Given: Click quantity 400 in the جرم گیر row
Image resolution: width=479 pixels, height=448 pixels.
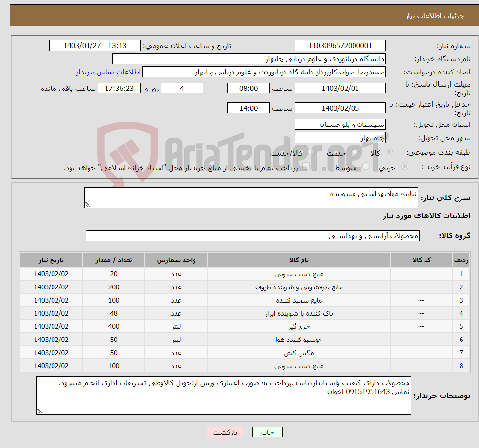Looking at the screenshot, I should [114, 327].
